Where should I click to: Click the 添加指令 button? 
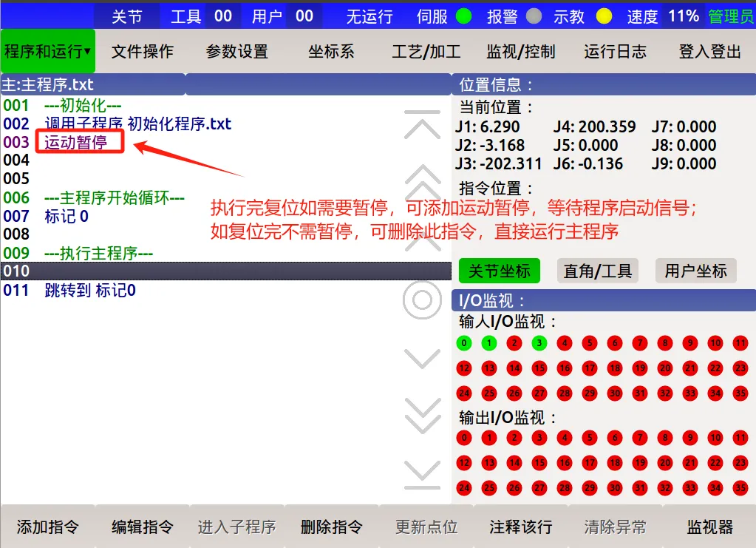point(48,527)
